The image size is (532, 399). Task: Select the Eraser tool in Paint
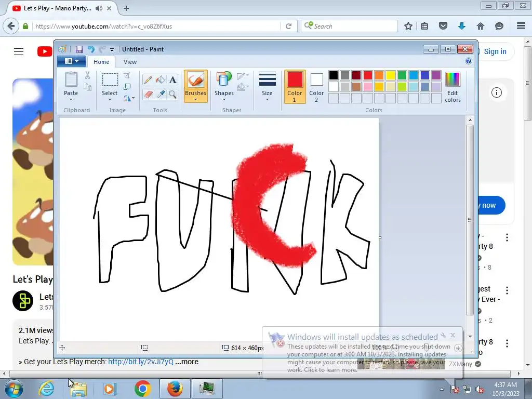tap(148, 94)
